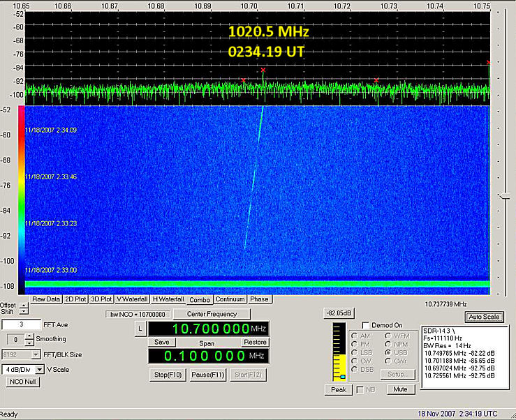Adjust the vertical slider right of the spectrum
Image resolution: width=516 pixels, height=420 pixels.
tap(504, 196)
